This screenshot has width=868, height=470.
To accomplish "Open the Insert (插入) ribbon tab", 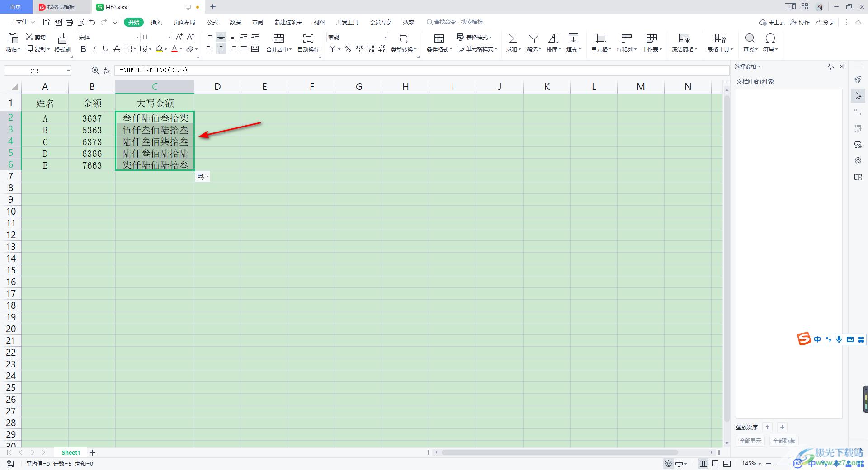I will pos(156,22).
